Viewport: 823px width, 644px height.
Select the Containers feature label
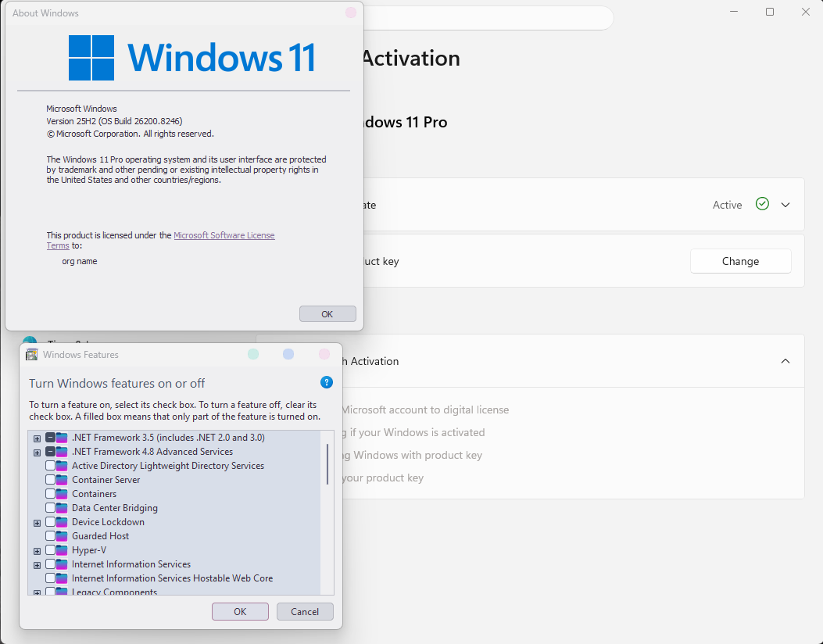coord(94,494)
